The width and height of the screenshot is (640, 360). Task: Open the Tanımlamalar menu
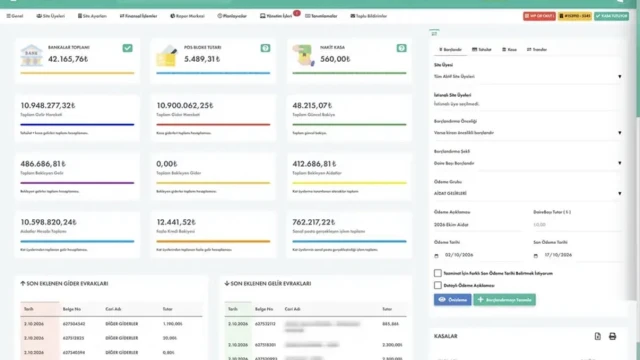tap(321, 16)
